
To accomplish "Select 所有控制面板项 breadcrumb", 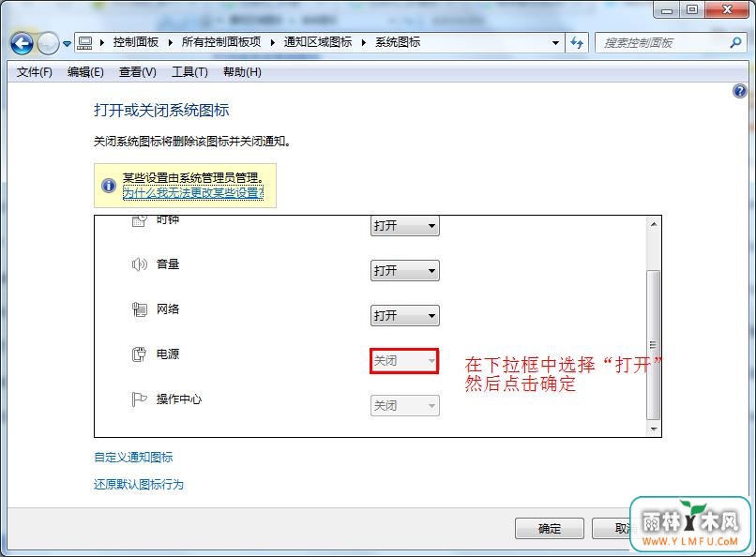I will 221,42.
